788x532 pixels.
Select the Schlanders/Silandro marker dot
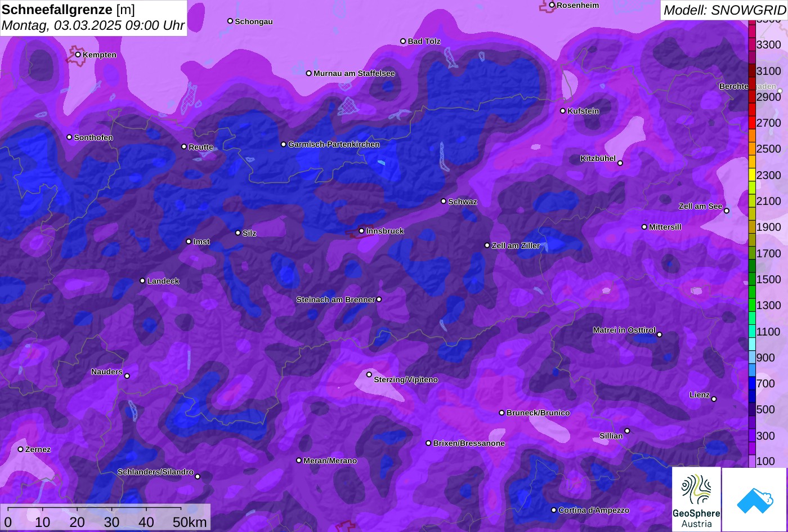tap(198, 477)
